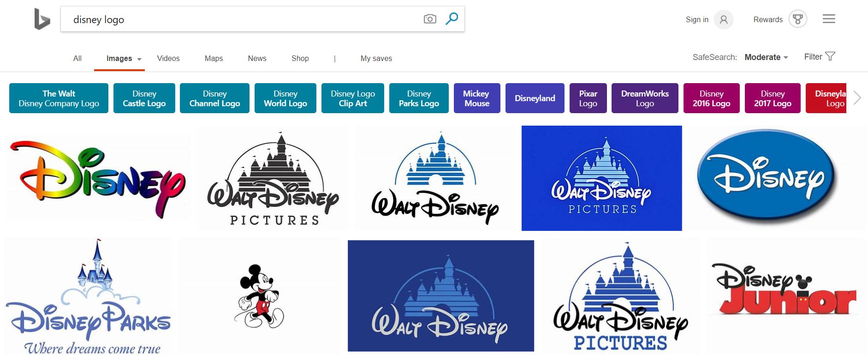Switch to the All tab

tap(77, 58)
